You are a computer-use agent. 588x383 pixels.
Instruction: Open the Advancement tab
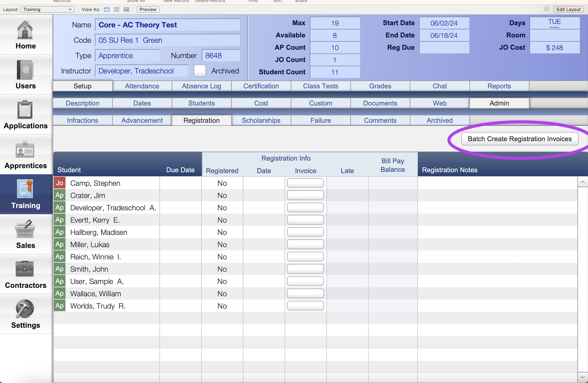coord(141,120)
